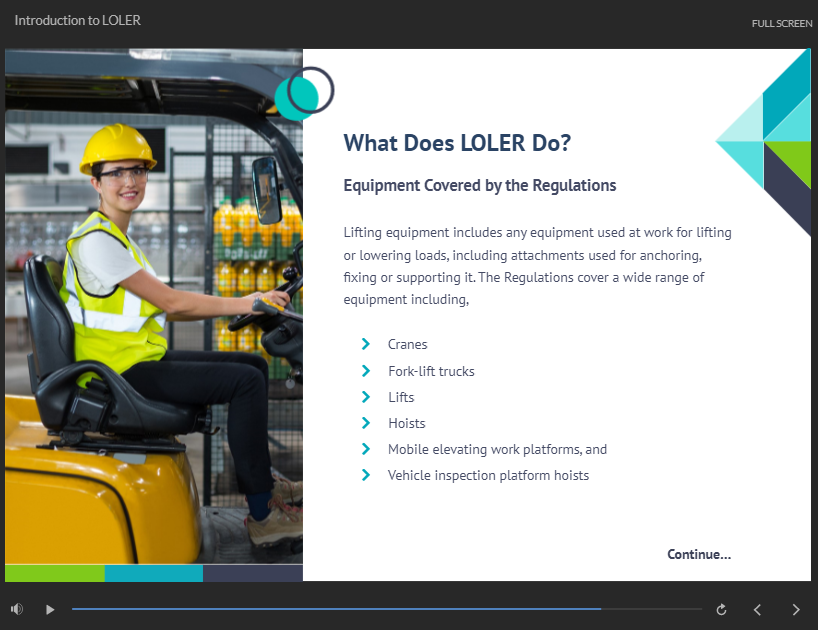Click the green segment under the photo

[x=55, y=573]
